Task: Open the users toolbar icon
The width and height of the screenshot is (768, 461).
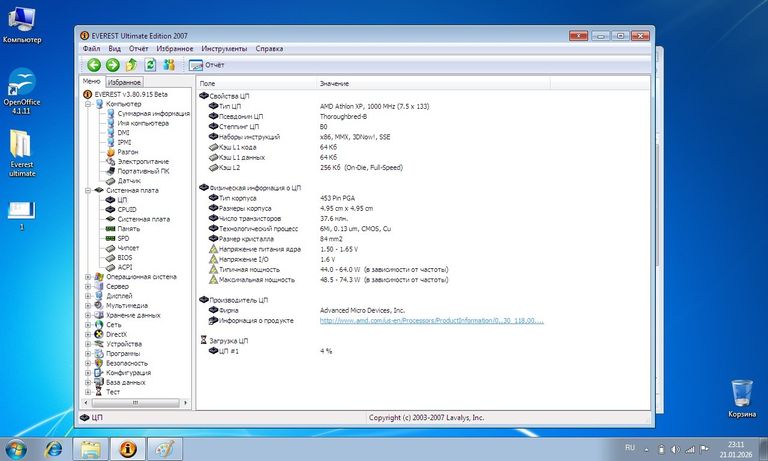Action: point(169,65)
